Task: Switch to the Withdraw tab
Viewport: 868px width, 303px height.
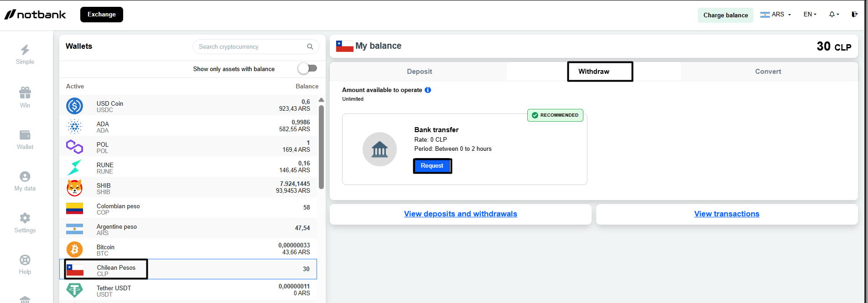Action: tap(594, 72)
